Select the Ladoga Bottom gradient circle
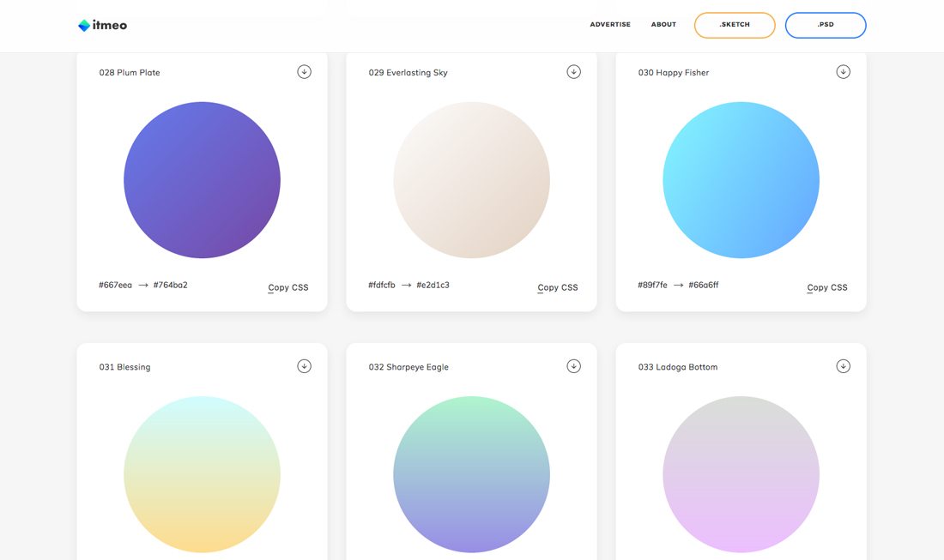944x560 pixels. (x=741, y=474)
